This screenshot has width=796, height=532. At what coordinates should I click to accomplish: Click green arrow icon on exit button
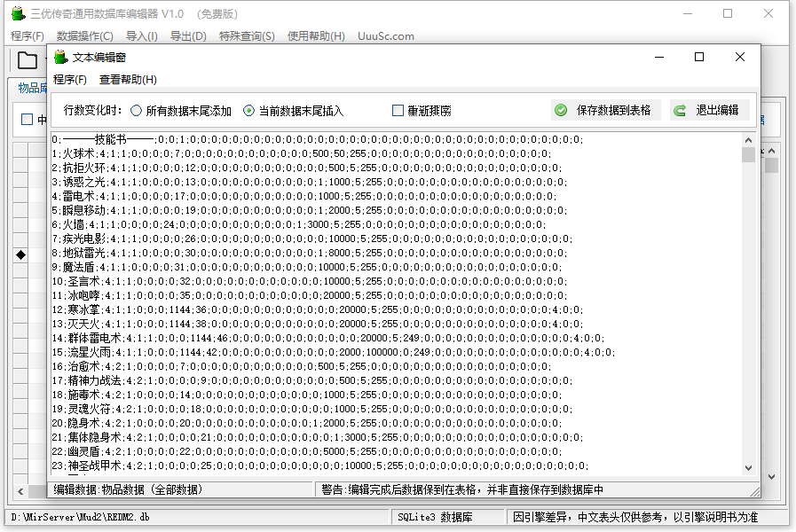[x=681, y=111]
